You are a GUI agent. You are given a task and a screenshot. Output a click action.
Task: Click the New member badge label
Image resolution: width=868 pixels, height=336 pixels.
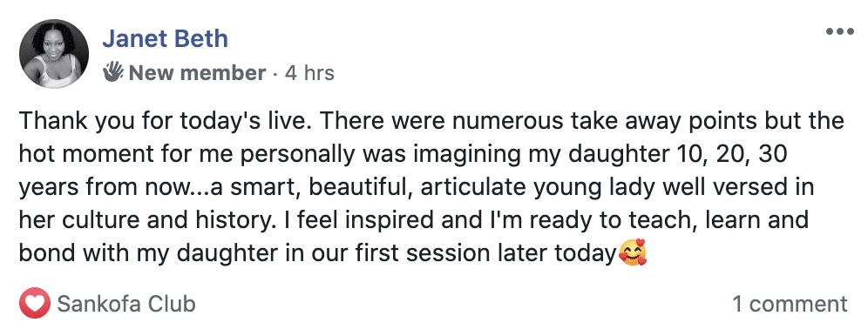pos(197,73)
